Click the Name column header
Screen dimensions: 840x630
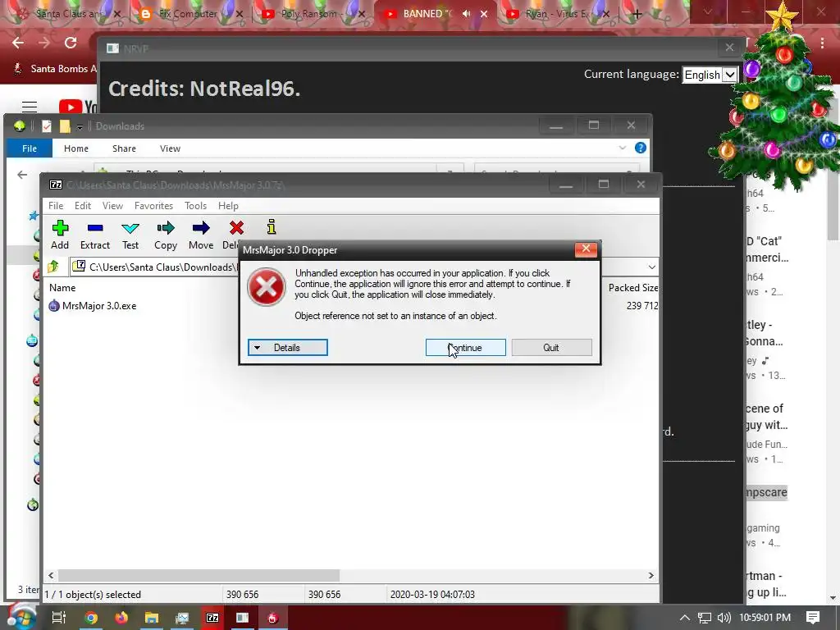(x=62, y=288)
